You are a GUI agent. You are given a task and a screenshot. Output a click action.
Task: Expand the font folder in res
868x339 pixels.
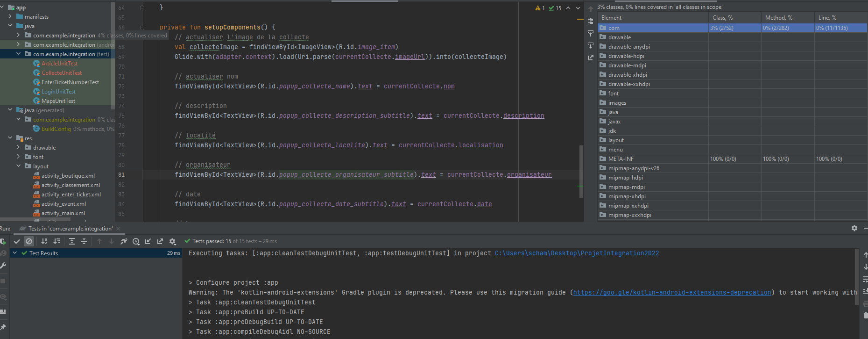pos(19,157)
